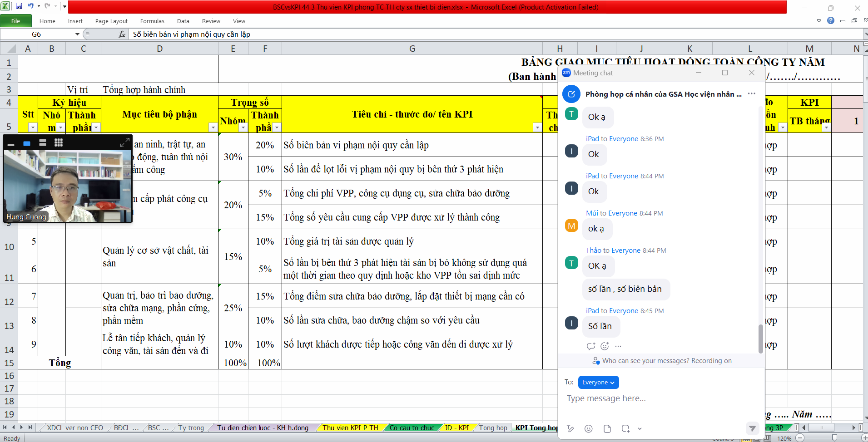Expand the Name Box dropdown arrow

point(77,34)
